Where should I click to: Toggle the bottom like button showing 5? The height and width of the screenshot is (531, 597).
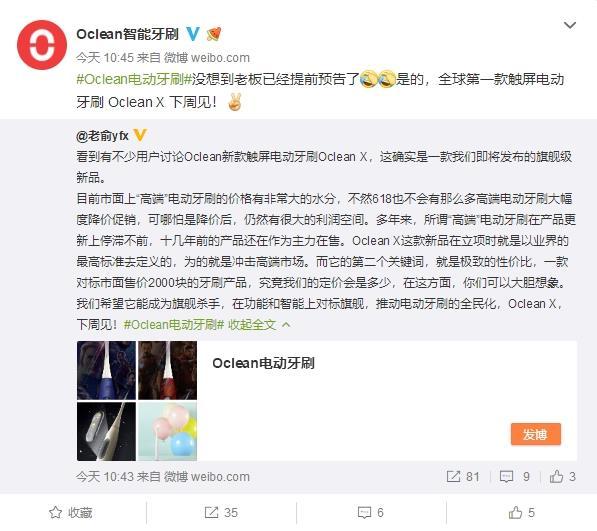(x=522, y=512)
